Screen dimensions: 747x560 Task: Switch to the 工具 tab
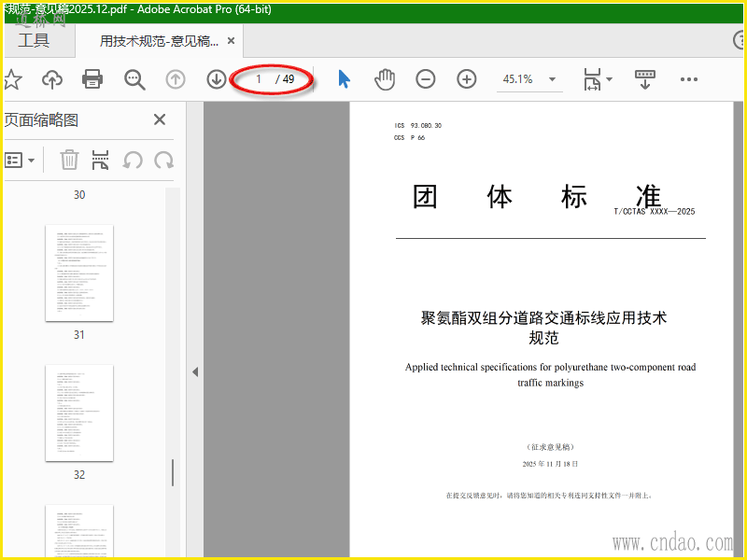click(34, 40)
